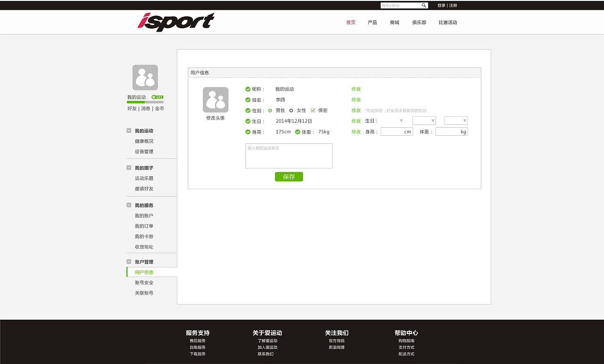
Task: Click the avatar image above 修改头像
Action: coord(216,100)
